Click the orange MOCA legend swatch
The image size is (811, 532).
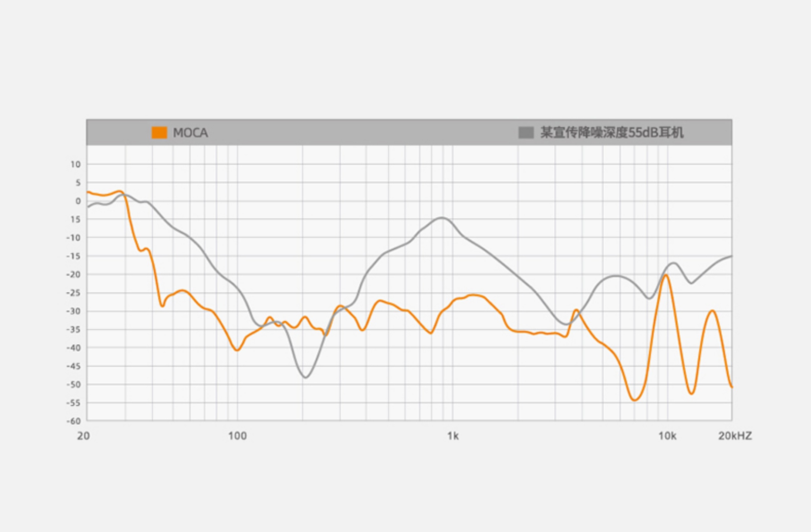coord(159,132)
